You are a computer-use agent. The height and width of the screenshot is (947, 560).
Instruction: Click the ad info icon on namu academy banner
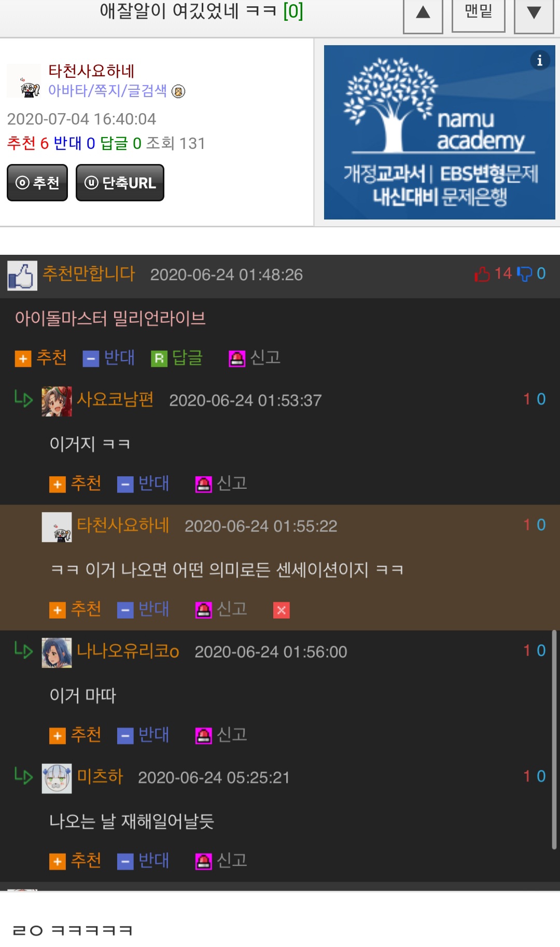point(540,60)
